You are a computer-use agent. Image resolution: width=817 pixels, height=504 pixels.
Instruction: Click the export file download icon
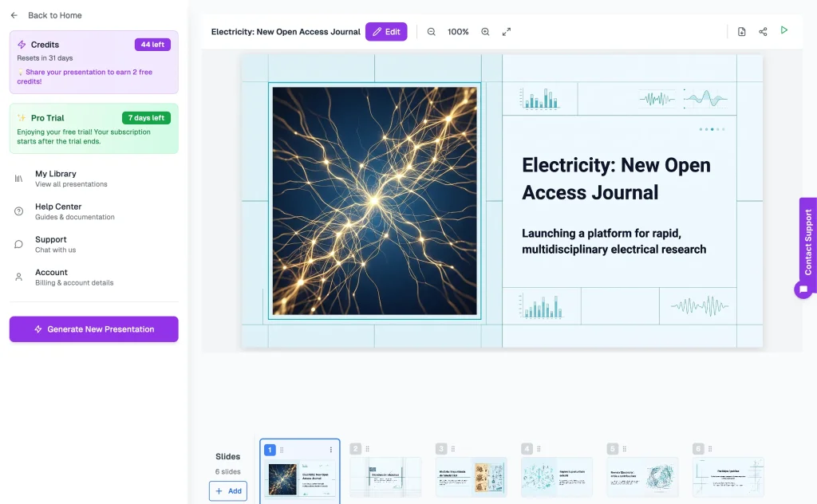(x=741, y=32)
